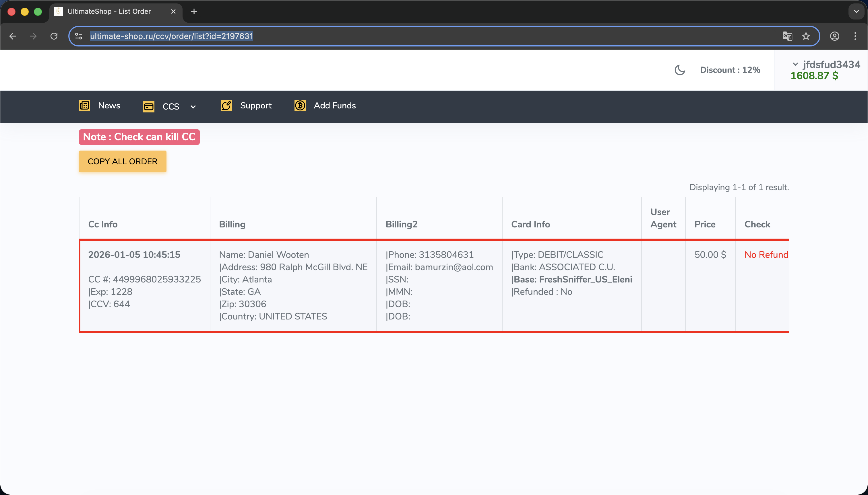This screenshot has width=868, height=495.
Task: Go to the Support page
Action: [x=256, y=105]
